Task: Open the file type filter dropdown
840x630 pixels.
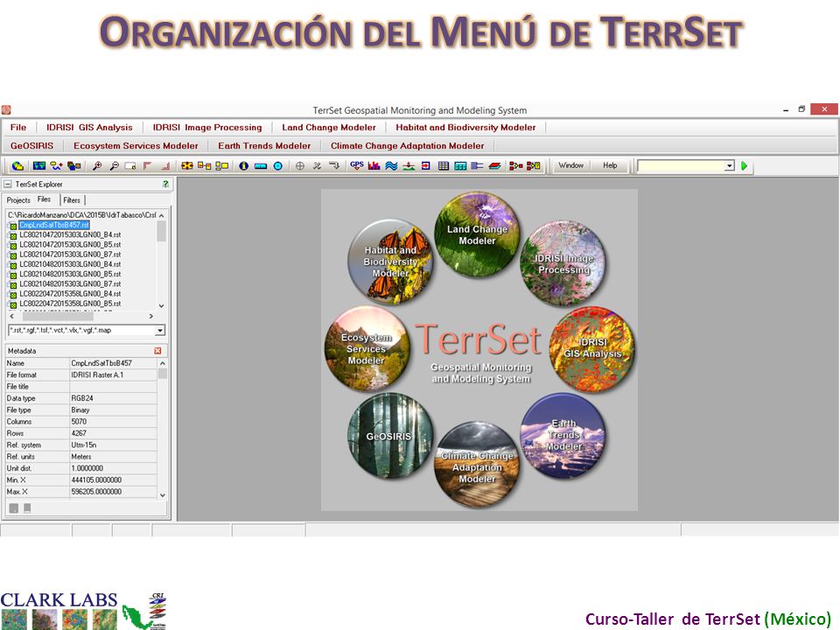Action: 159,331
